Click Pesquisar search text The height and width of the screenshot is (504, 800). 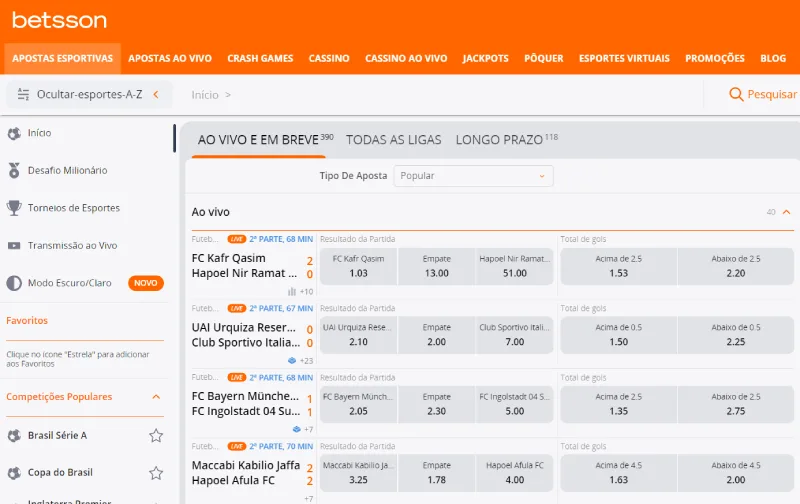click(x=771, y=94)
